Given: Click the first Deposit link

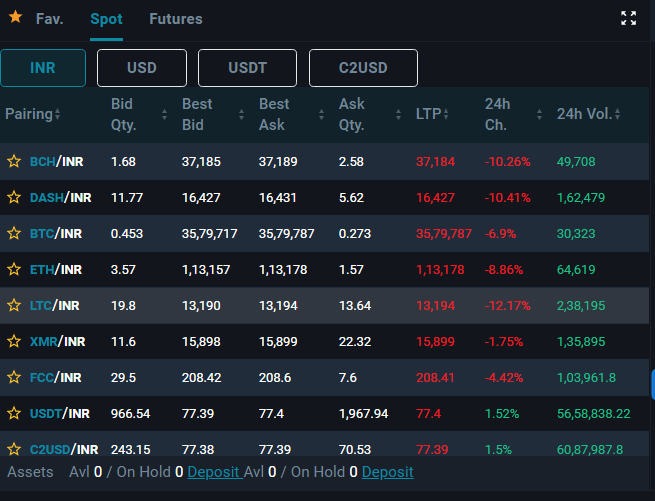Looking at the screenshot, I should 213,472.
